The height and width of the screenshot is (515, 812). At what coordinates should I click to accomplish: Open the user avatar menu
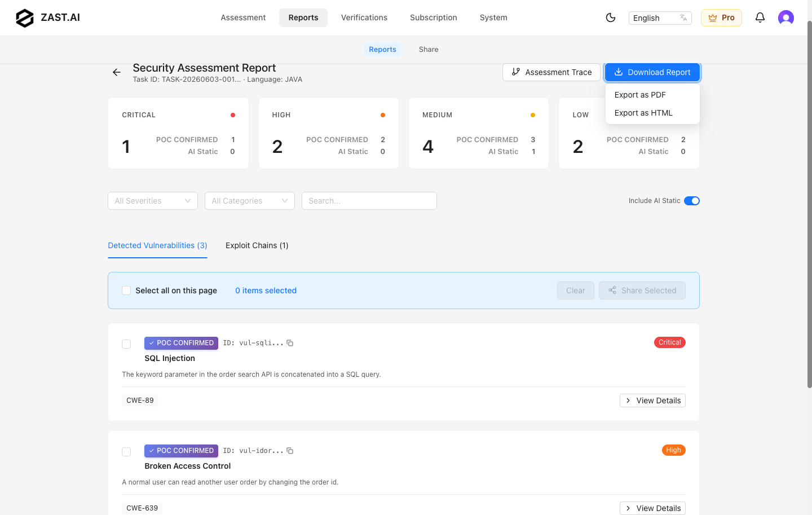[x=786, y=18]
